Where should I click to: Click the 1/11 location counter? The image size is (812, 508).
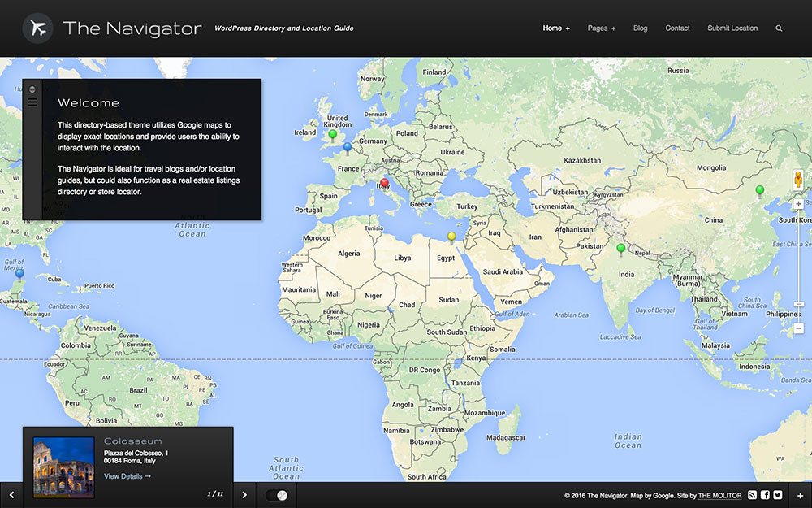pyautogui.click(x=215, y=494)
